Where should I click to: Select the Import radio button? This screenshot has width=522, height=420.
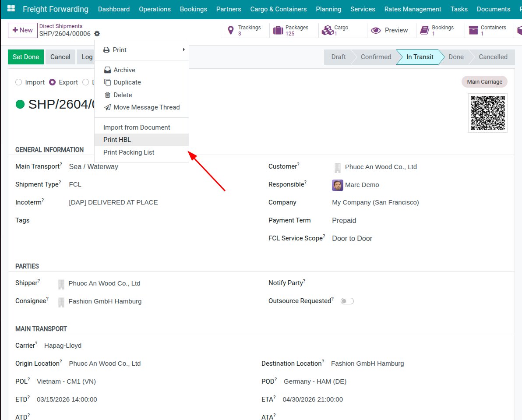(x=18, y=82)
